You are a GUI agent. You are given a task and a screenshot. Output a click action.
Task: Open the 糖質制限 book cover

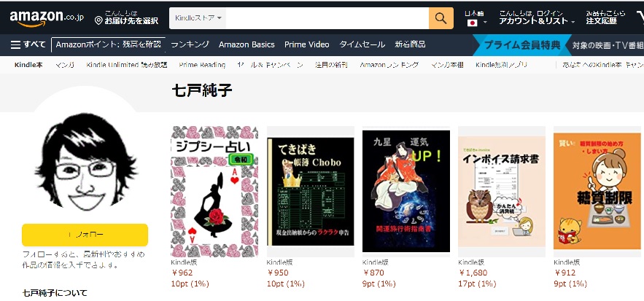coord(597,191)
